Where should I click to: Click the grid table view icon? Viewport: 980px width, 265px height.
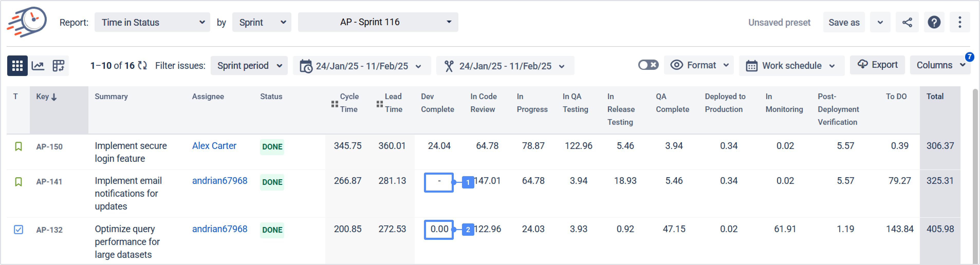coord(17,66)
